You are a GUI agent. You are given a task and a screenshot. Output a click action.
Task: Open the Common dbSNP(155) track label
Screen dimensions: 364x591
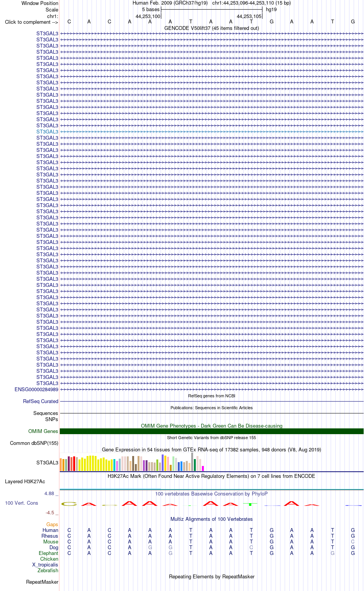pyautogui.click(x=34, y=443)
